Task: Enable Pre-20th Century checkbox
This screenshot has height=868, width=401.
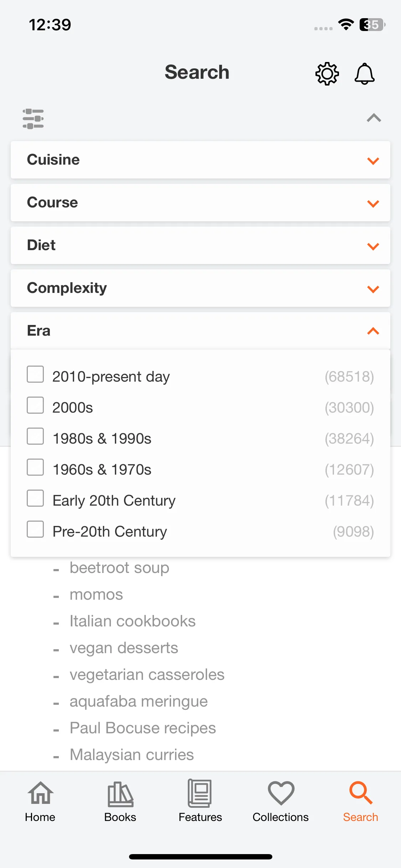Action: point(35,529)
